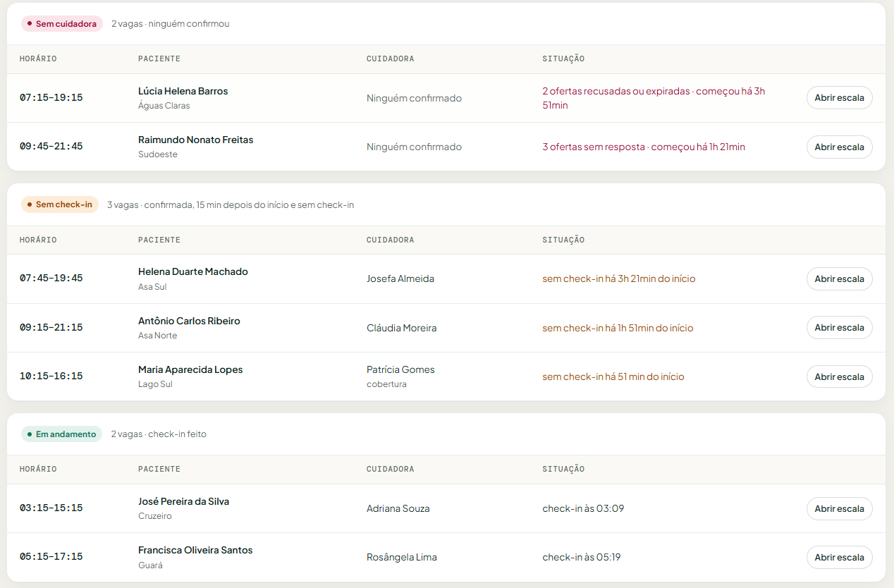Select patient name Lúcia Helena Barros
The image size is (894, 588).
coord(183,91)
